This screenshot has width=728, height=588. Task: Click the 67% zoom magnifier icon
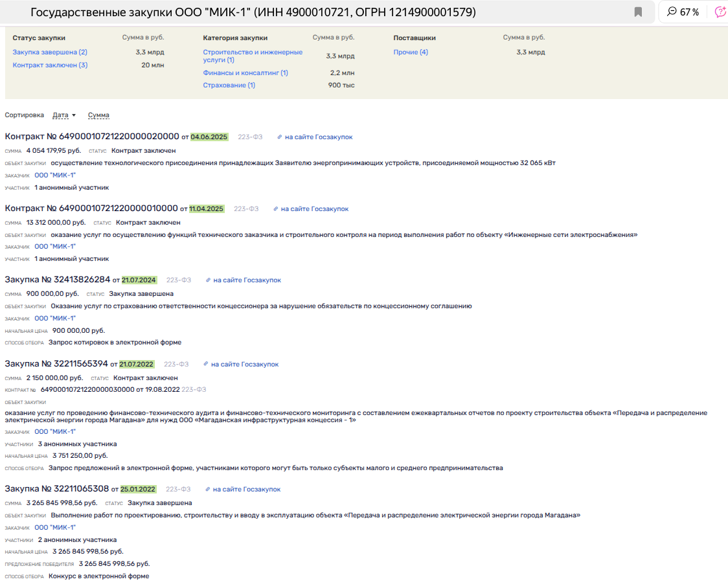[x=672, y=12]
